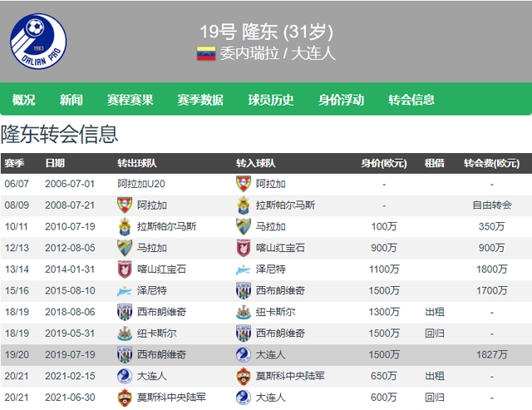Click the Newcastle crest in the 2018-08-06 row
The width and height of the screenshot is (532, 410).
pyautogui.click(x=244, y=312)
